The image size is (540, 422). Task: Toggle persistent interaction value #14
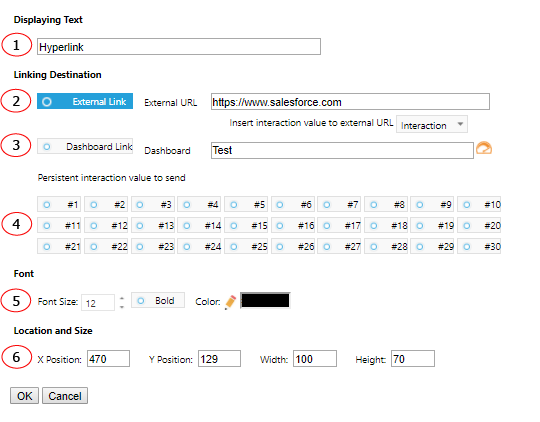199,225
